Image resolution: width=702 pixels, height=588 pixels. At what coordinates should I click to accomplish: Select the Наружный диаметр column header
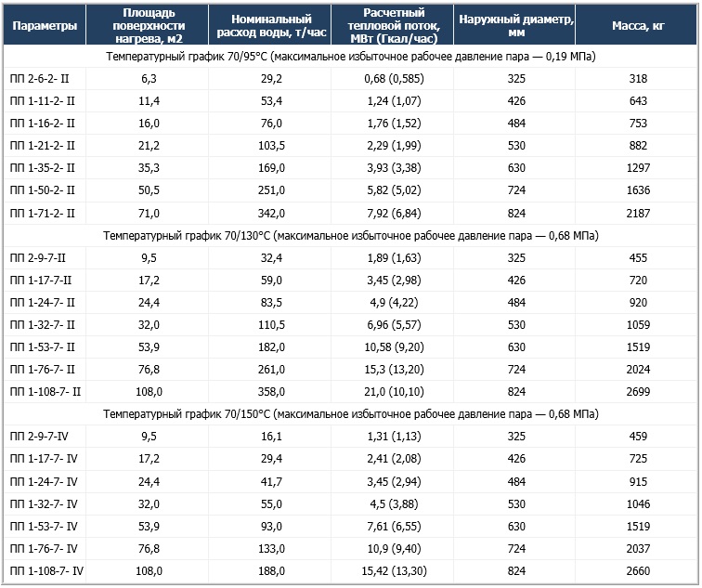click(515, 25)
